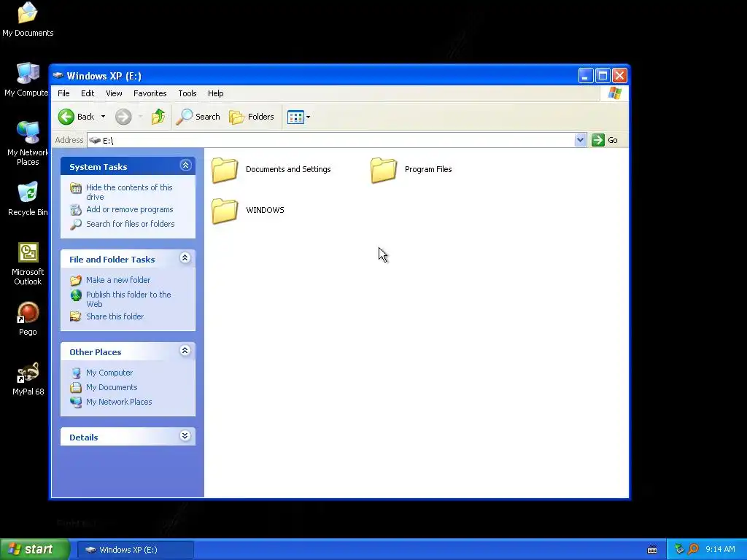Collapse the File and Folder Tasks panel
747x560 pixels.
[185, 258]
